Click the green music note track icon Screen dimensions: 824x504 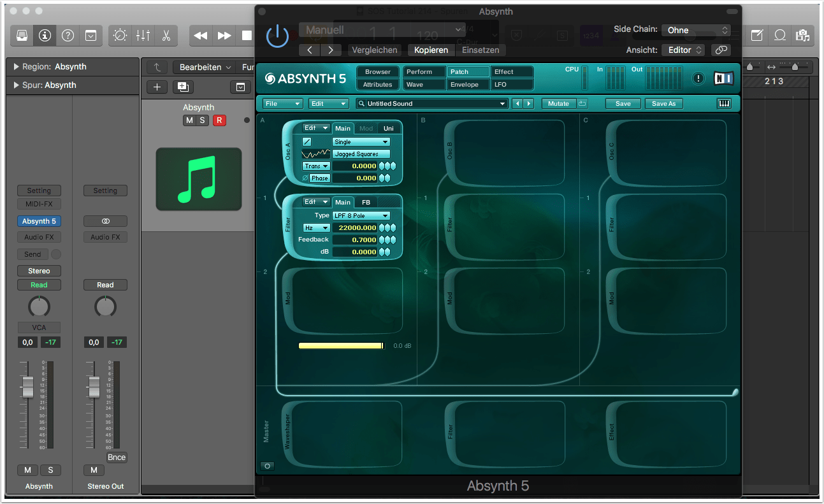(199, 179)
